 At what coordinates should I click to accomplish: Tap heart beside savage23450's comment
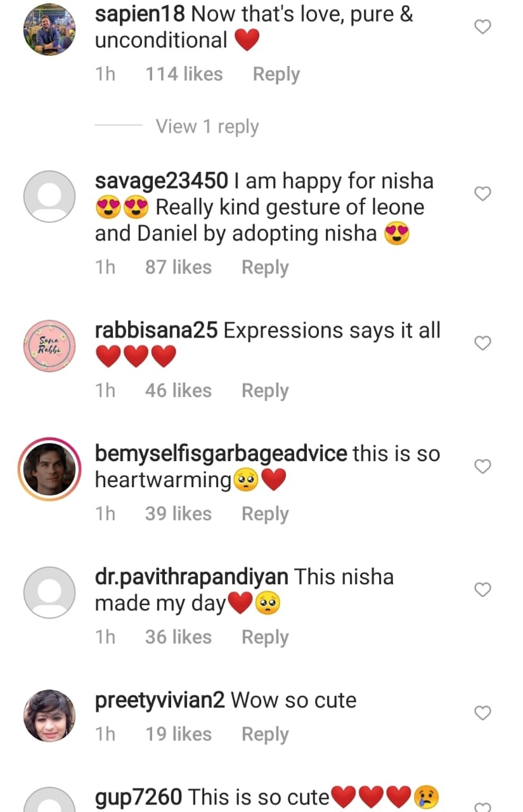pyautogui.click(x=483, y=193)
